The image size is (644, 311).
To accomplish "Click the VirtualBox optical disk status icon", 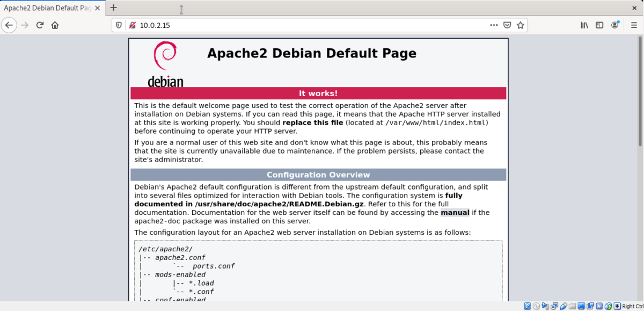I will (x=536, y=306).
